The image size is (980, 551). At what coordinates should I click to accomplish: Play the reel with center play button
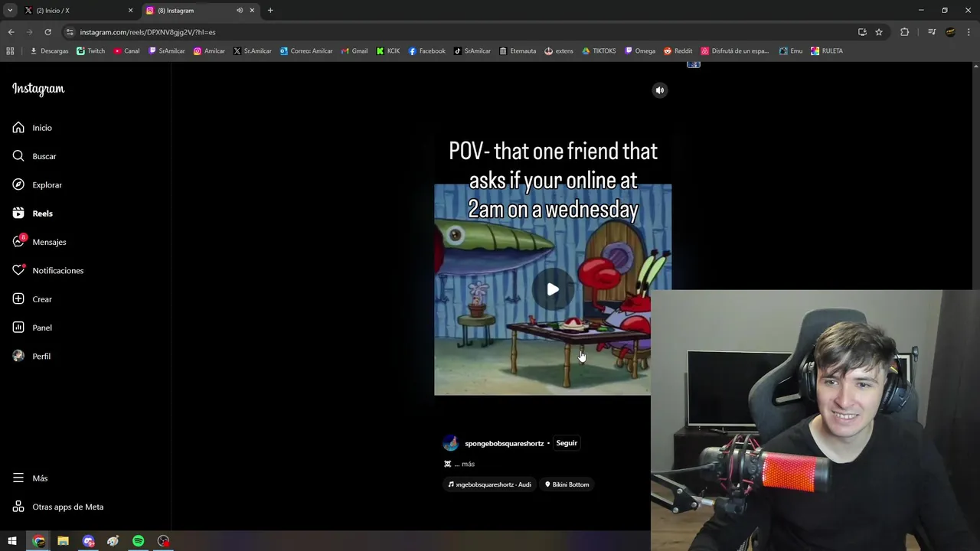[x=553, y=289]
